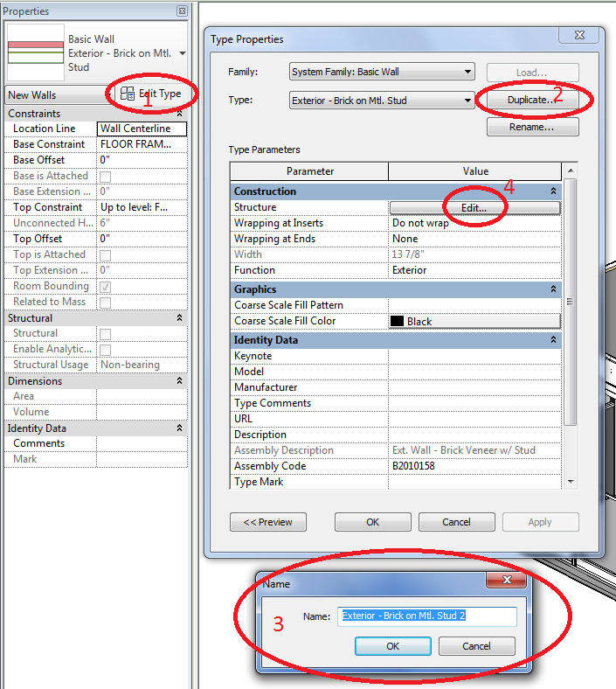616x689 pixels.
Task: Click the scroll down arrow in Type Parameters
Action: [x=571, y=482]
